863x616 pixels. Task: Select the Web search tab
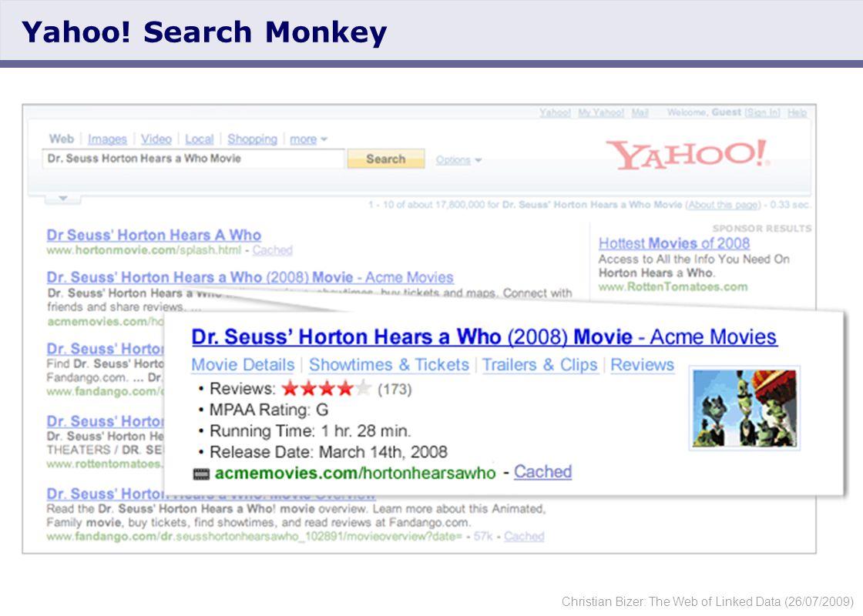62,139
